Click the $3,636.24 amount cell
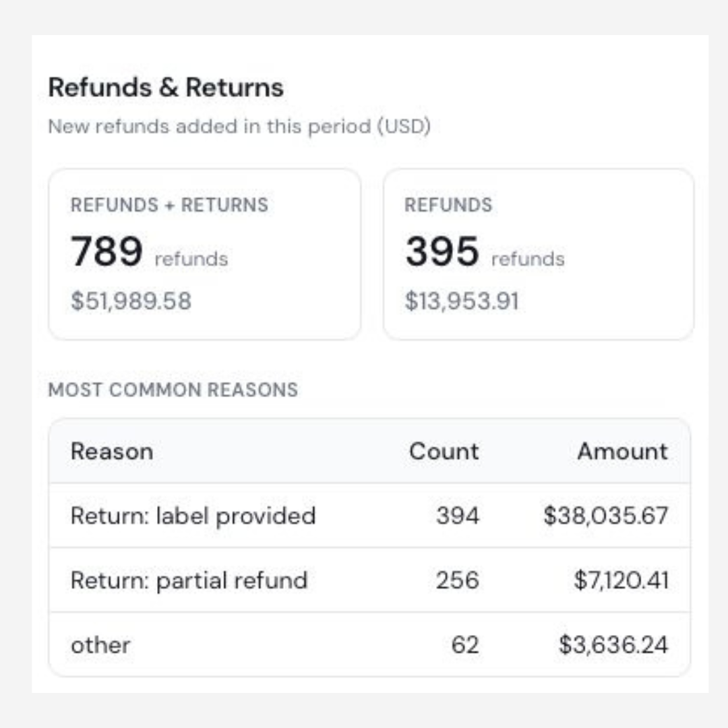 click(x=613, y=644)
